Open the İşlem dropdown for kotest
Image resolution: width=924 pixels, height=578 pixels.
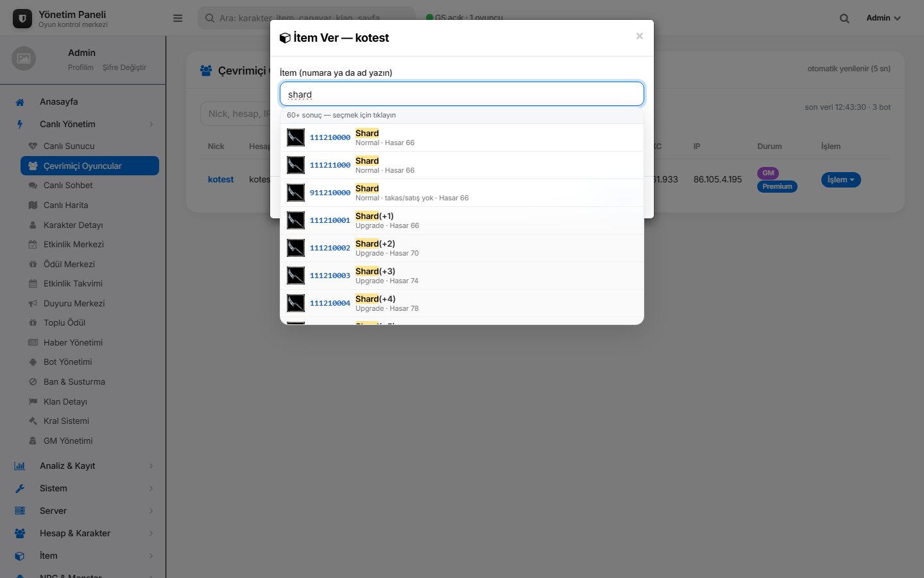tap(841, 180)
